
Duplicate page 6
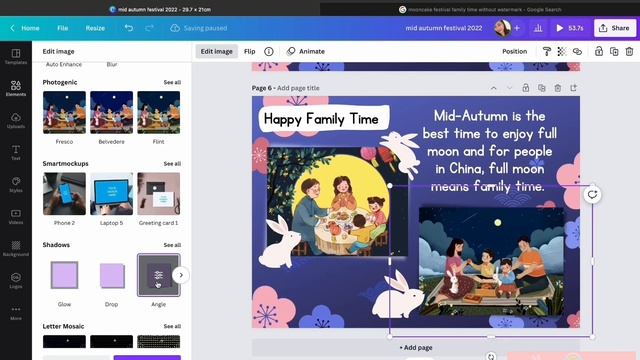click(542, 88)
